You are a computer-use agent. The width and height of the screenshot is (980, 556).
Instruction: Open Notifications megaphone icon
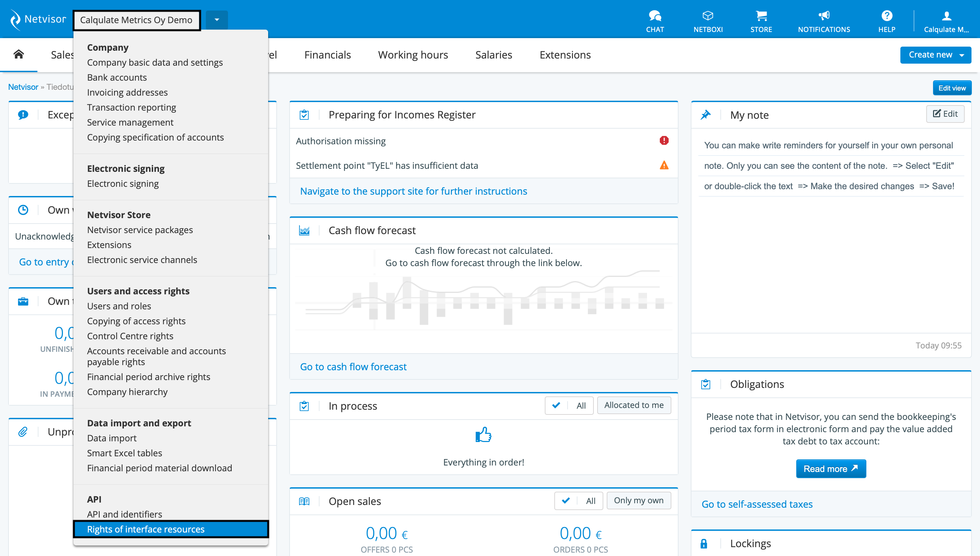coord(824,16)
